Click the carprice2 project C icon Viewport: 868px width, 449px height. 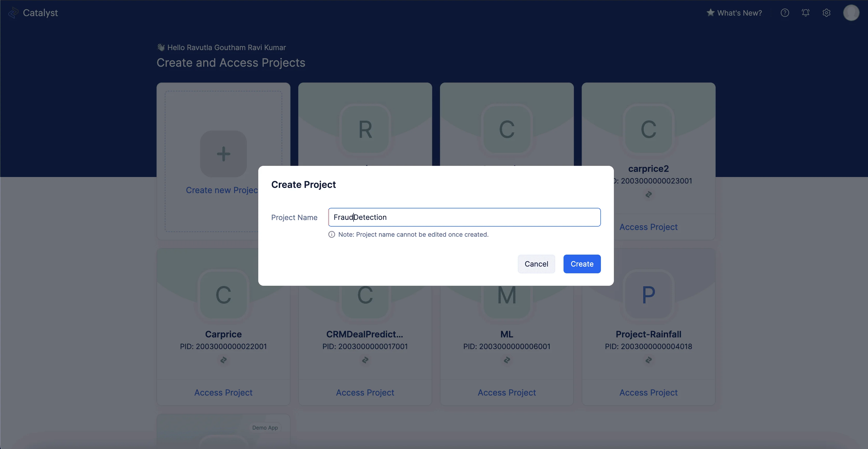point(648,129)
